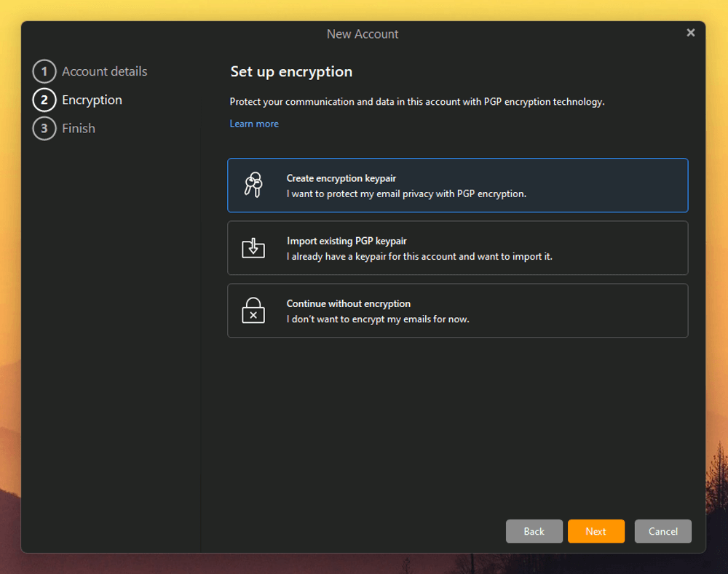Click the step 1 circle number
The width and height of the screenshot is (728, 574).
click(44, 71)
